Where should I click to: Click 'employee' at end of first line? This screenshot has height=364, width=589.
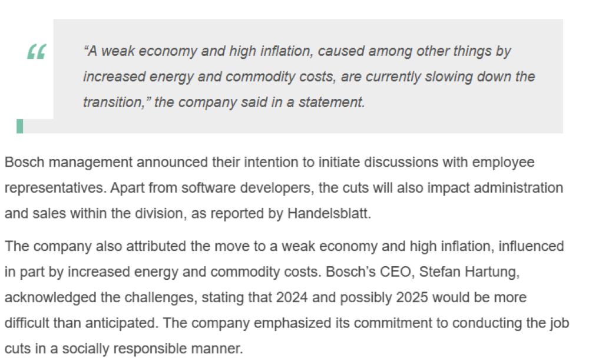pos(503,163)
